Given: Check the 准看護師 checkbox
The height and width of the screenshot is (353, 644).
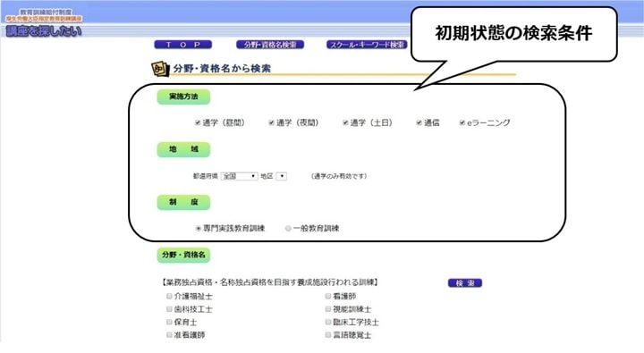Looking at the screenshot, I should [169, 335].
